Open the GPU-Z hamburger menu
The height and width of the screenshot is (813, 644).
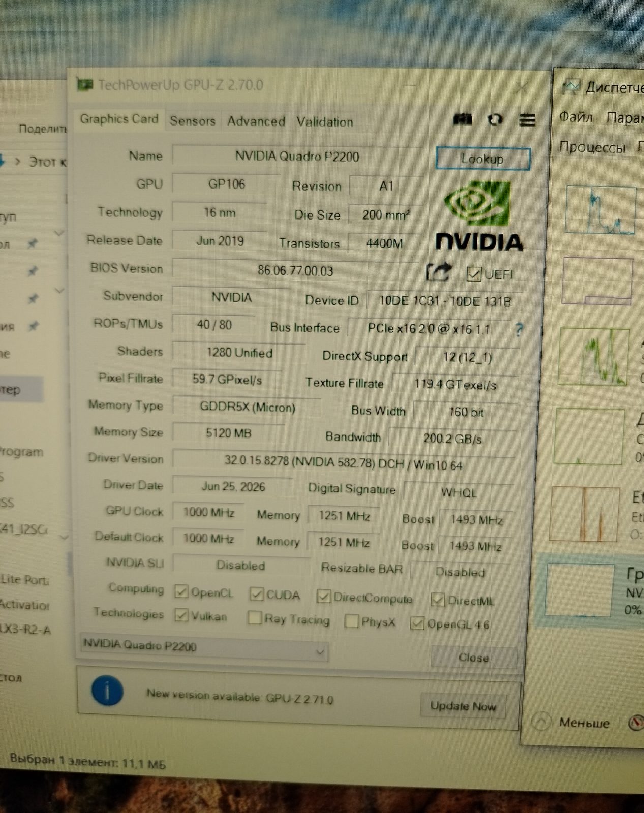[x=527, y=120]
